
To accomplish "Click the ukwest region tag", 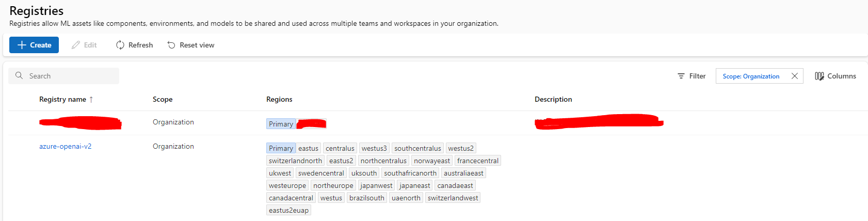I will (280, 173).
